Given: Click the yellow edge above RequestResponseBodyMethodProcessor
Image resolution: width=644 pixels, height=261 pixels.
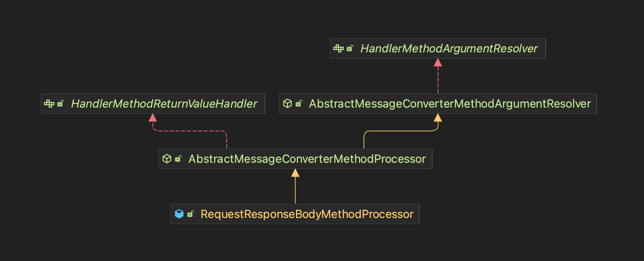Looking at the screenshot, I should (x=295, y=191).
